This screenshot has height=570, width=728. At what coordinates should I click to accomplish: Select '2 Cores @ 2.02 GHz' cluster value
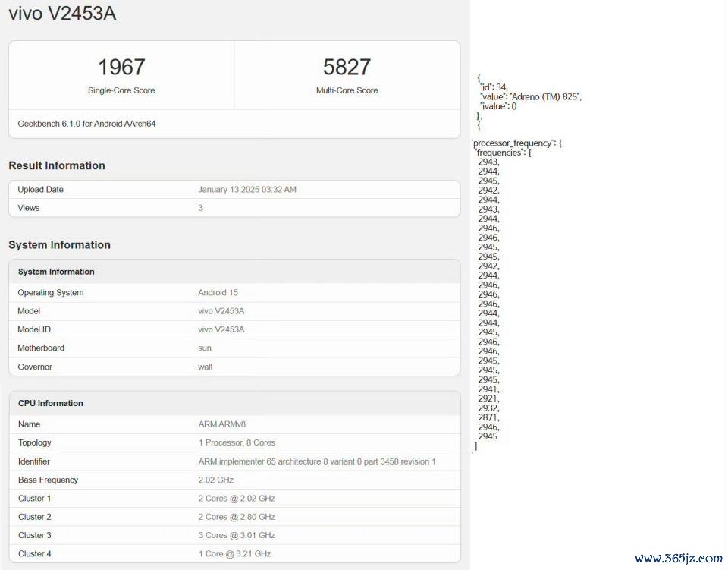click(237, 499)
